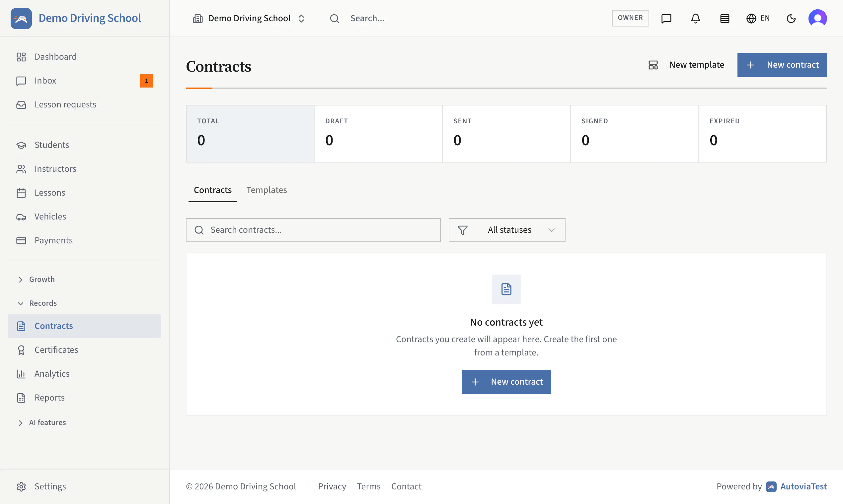Open Reports page
Image resolution: width=843 pixels, height=504 pixels.
pyautogui.click(x=84, y=398)
